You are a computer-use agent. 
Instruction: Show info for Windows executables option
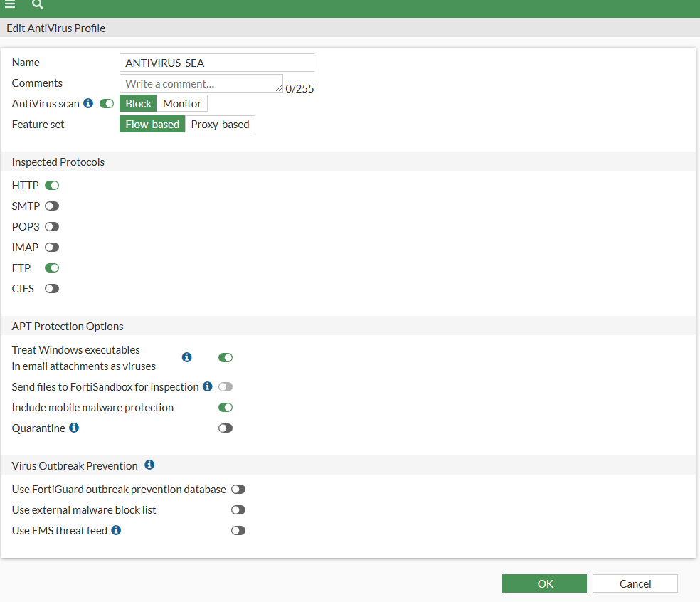pos(186,357)
